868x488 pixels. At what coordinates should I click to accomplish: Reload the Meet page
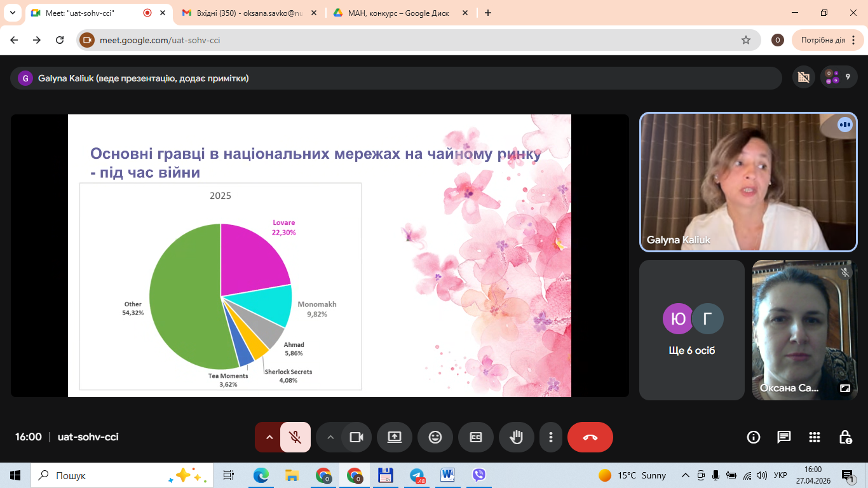click(60, 40)
